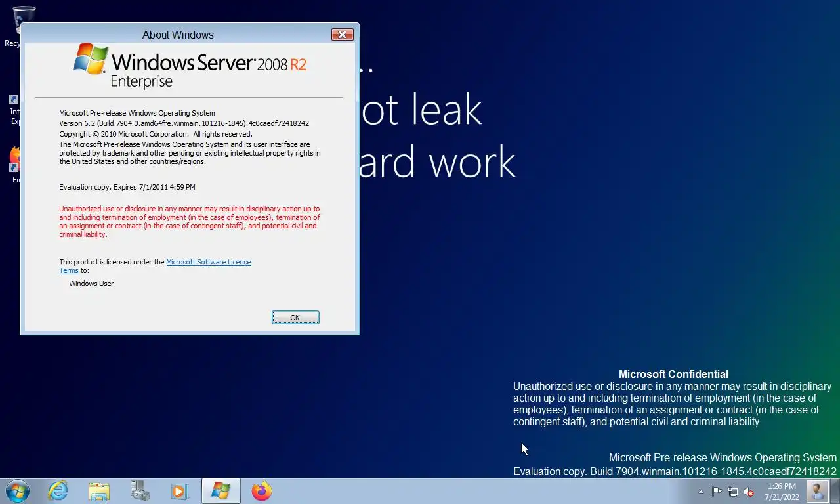Click the About Windows title bar
840x504 pixels.
pyautogui.click(x=178, y=35)
